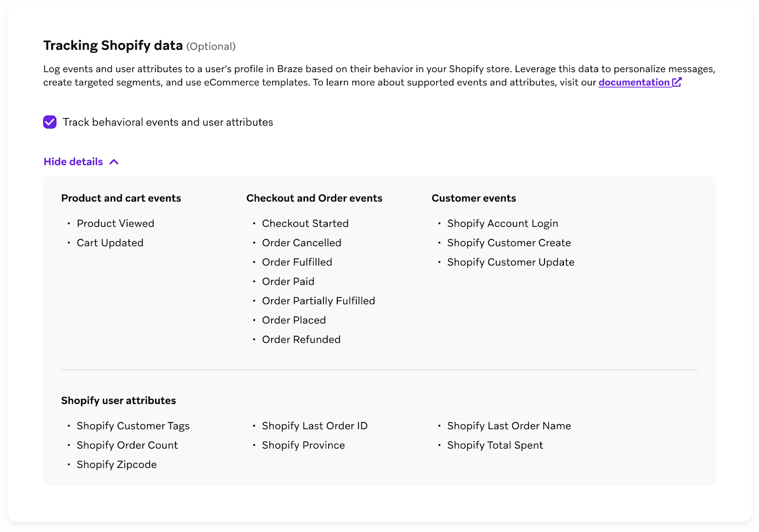Select the Shopify Total Spent attribute

pyautogui.click(x=495, y=445)
